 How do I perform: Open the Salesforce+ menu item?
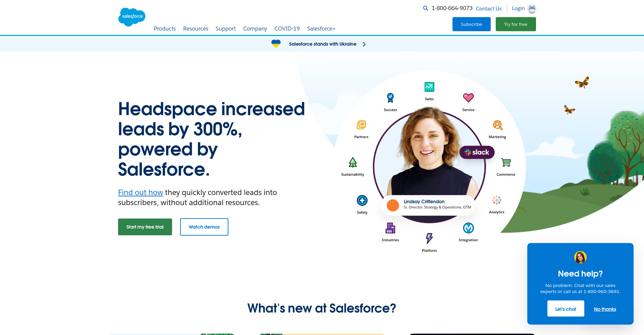pyautogui.click(x=321, y=29)
